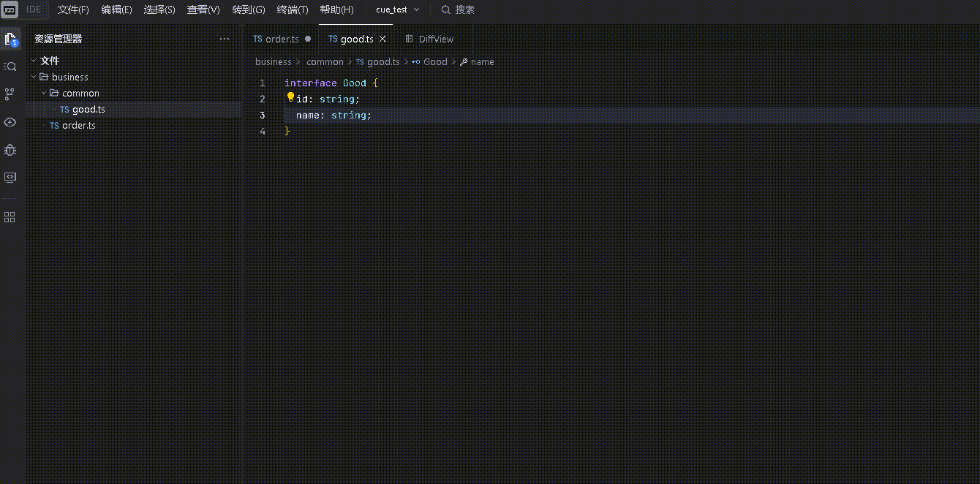Screen dimensions: 980x484
Task: Open the source control branch icon
Action: [x=10, y=94]
